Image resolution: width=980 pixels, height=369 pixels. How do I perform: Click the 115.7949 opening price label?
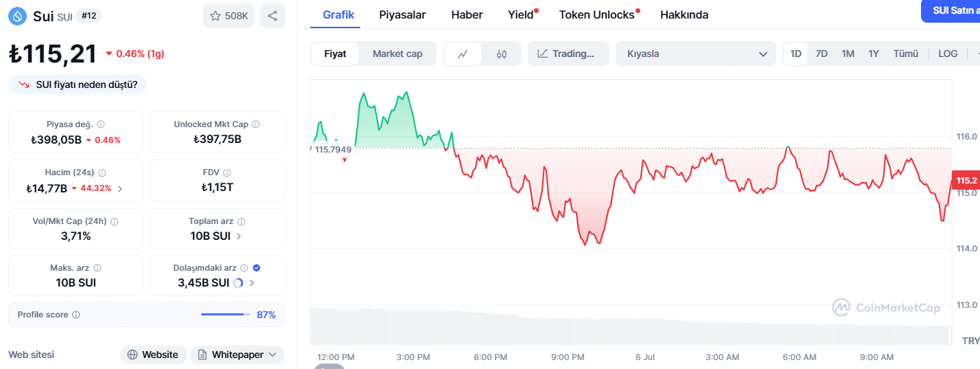click(332, 149)
